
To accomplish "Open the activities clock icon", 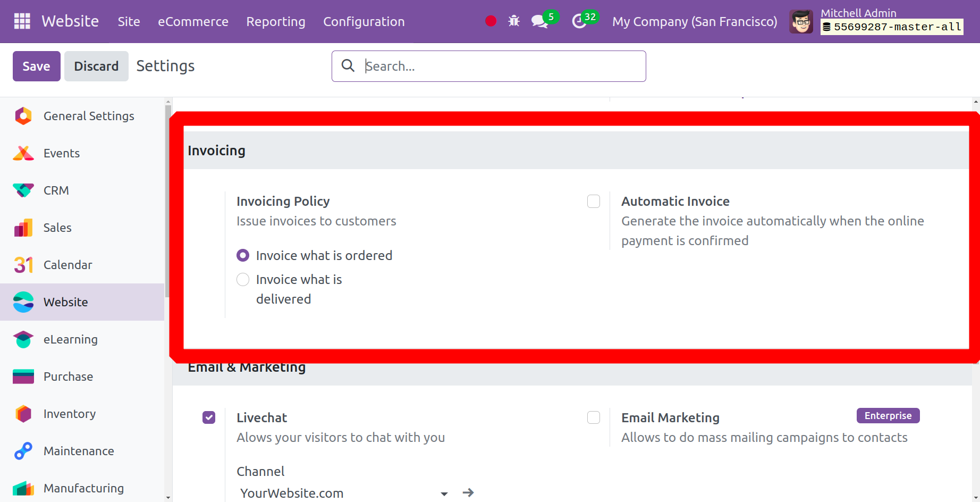I will point(579,21).
